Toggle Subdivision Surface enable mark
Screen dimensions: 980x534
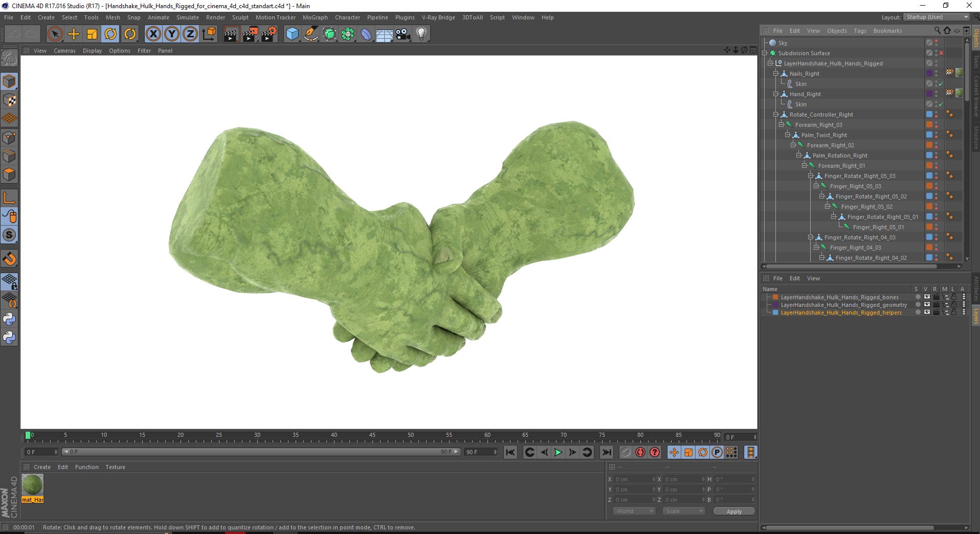(941, 53)
